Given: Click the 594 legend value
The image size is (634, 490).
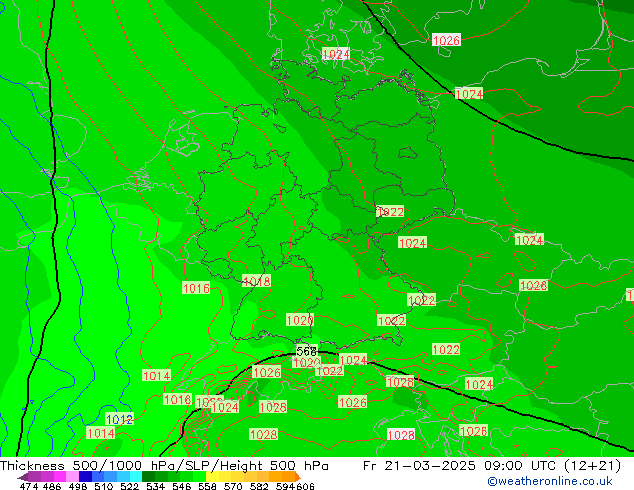Looking at the screenshot, I should [285, 486].
